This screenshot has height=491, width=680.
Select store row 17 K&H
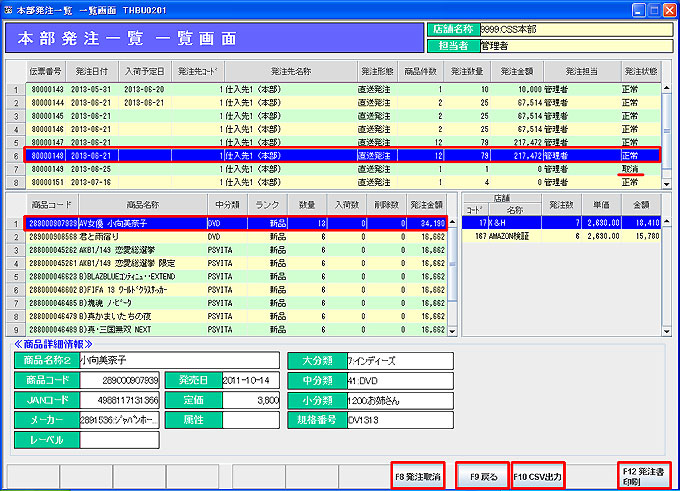coord(561,223)
